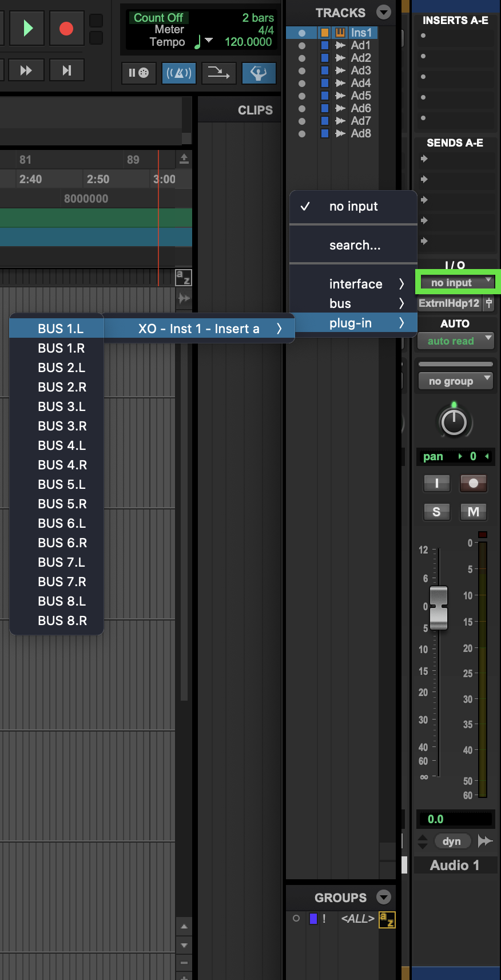Click the elastic audio icon beside dyn
The height and width of the screenshot is (980, 501).
point(485,840)
